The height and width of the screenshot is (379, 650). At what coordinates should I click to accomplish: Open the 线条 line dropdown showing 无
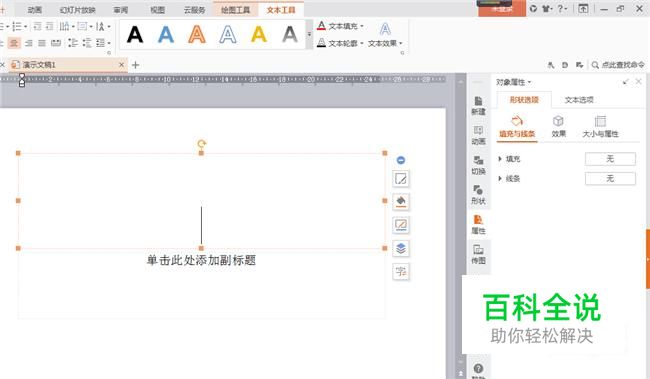610,179
